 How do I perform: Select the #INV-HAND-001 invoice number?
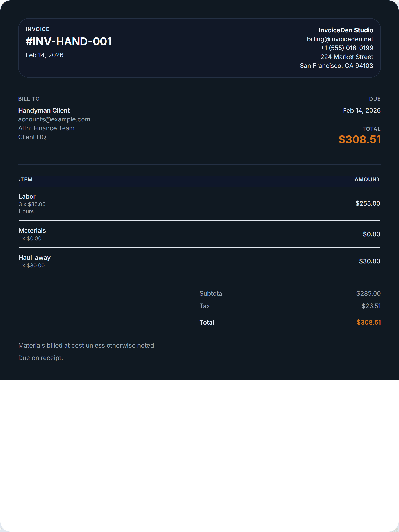tap(69, 41)
